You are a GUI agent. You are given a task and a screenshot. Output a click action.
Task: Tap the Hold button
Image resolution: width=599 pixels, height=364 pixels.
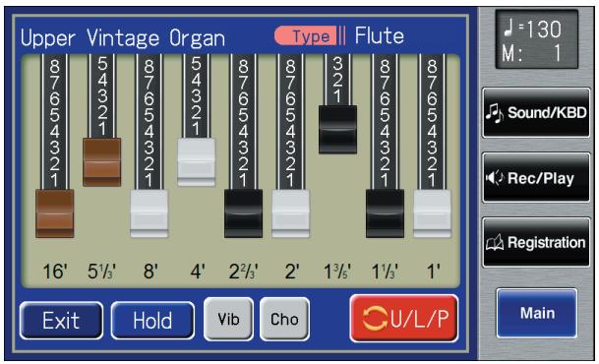pos(152,320)
